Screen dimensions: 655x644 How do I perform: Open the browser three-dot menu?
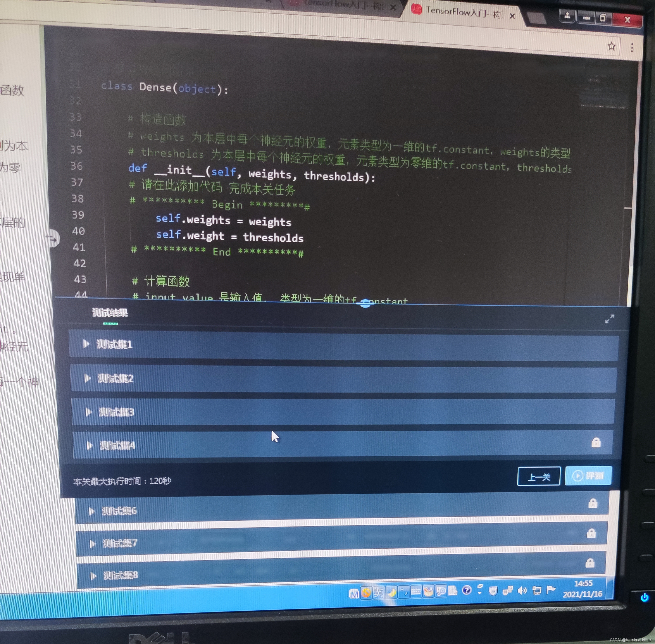[632, 48]
